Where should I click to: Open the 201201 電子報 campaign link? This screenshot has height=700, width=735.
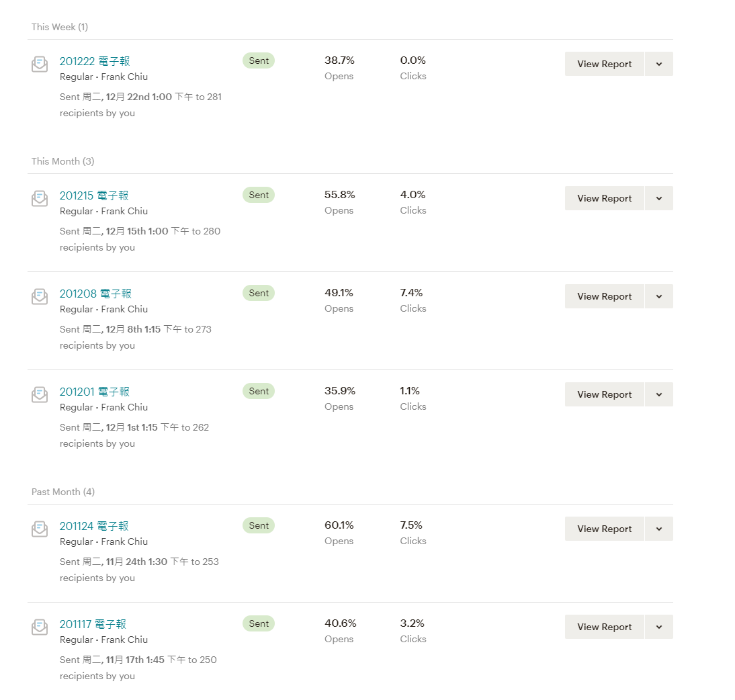94,392
